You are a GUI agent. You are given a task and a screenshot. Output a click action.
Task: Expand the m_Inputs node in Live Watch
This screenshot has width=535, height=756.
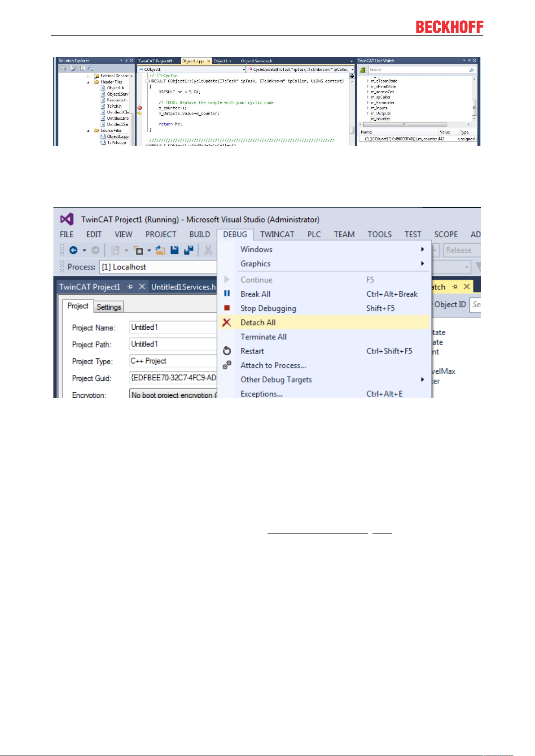point(368,108)
